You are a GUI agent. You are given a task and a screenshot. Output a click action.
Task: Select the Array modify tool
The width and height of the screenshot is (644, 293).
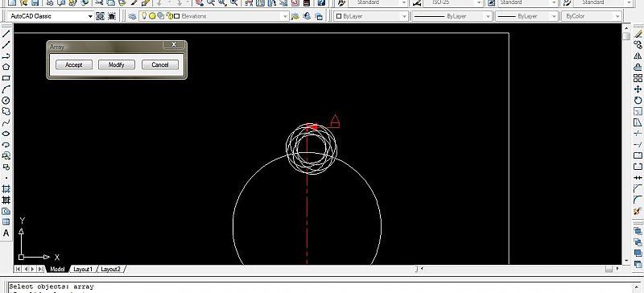638,78
